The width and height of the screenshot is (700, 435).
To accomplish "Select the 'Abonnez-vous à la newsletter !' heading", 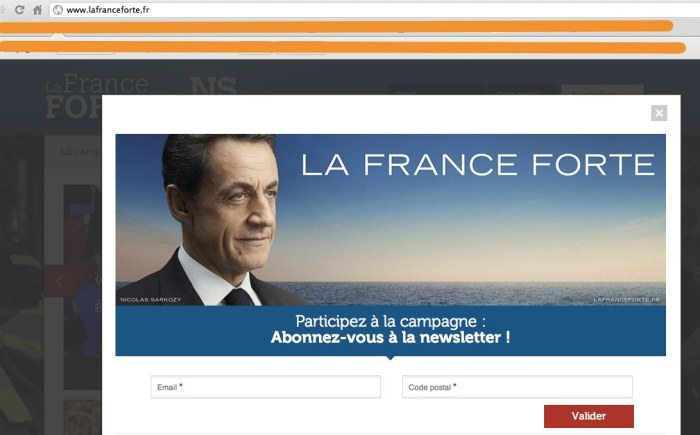I will click(x=390, y=337).
